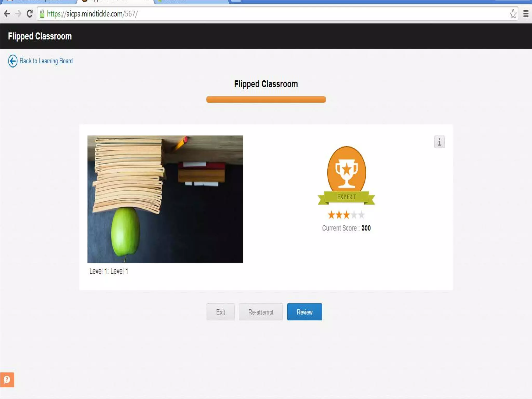Click the star rating row
532x399 pixels.
point(346,215)
